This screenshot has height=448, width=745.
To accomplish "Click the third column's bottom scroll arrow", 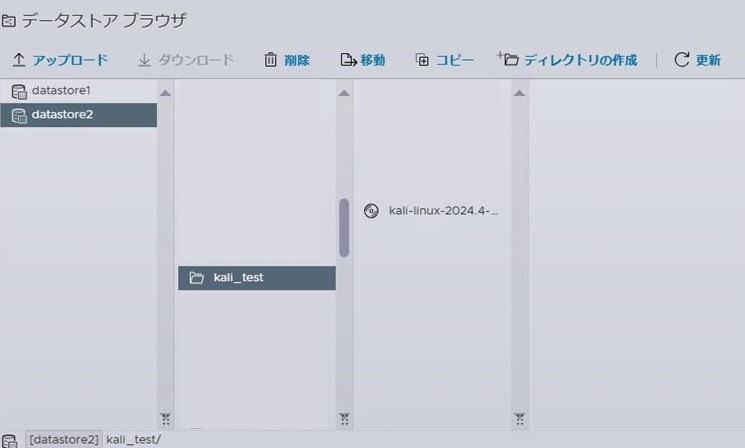I will click(x=519, y=419).
